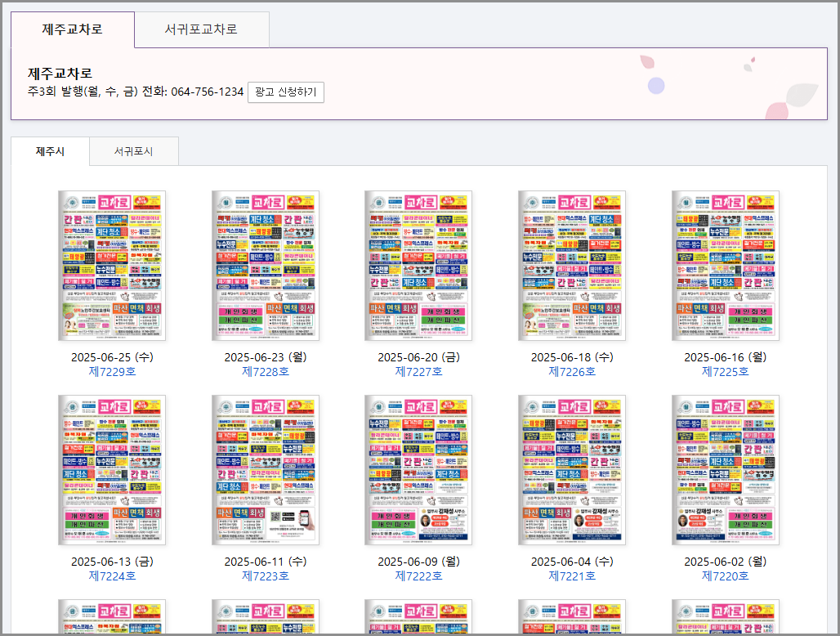The height and width of the screenshot is (636, 840).
Task: View the 2025-06-25 newspaper thumbnail
Action: coord(110,266)
